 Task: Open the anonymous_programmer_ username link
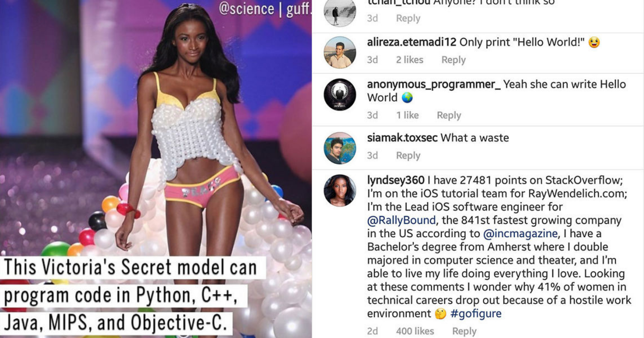tap(434, 84)
